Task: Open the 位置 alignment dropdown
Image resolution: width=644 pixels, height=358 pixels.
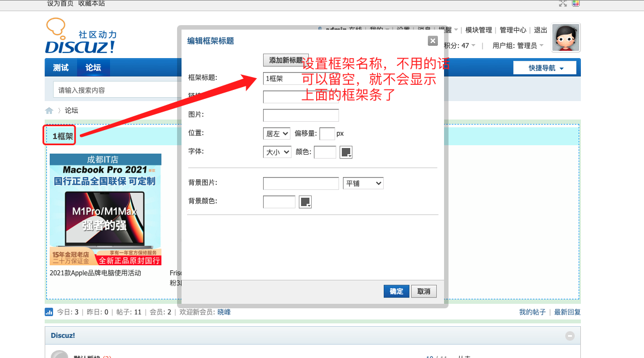Action: coord(276,133)
